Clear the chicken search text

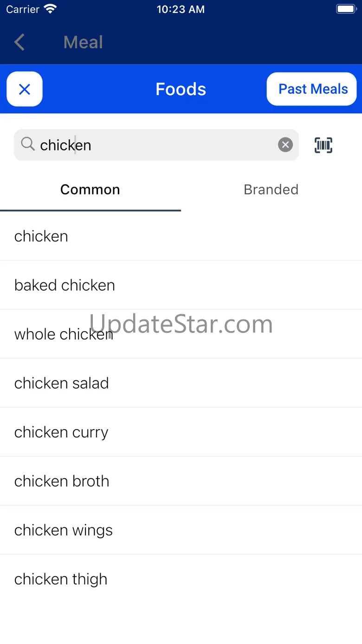pyautogui.click(x=285, y=145)
